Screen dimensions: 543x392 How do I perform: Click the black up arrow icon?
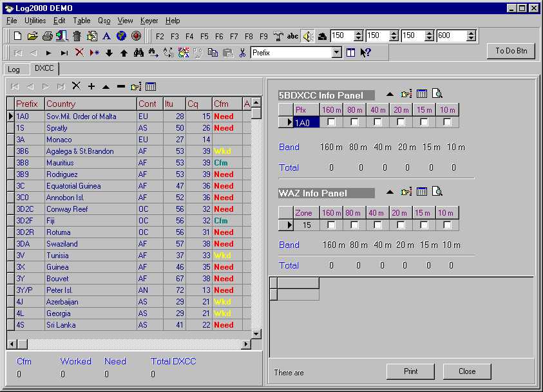point(124,53)
